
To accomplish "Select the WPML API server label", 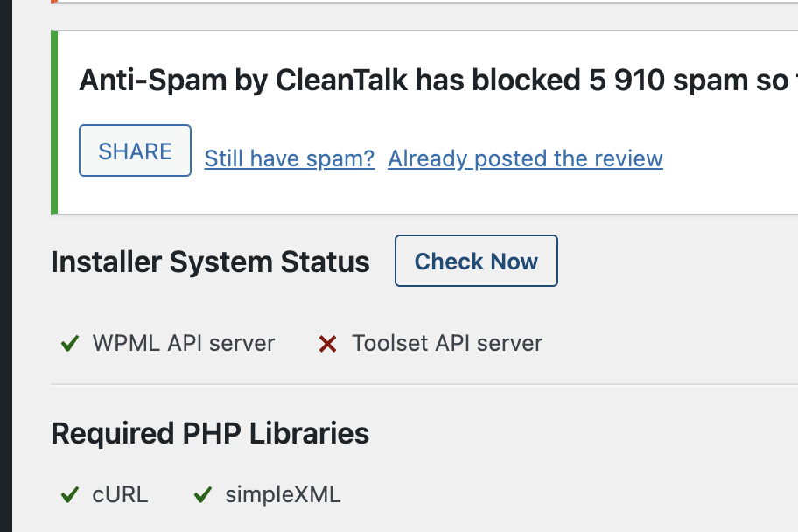I will 184,343.
